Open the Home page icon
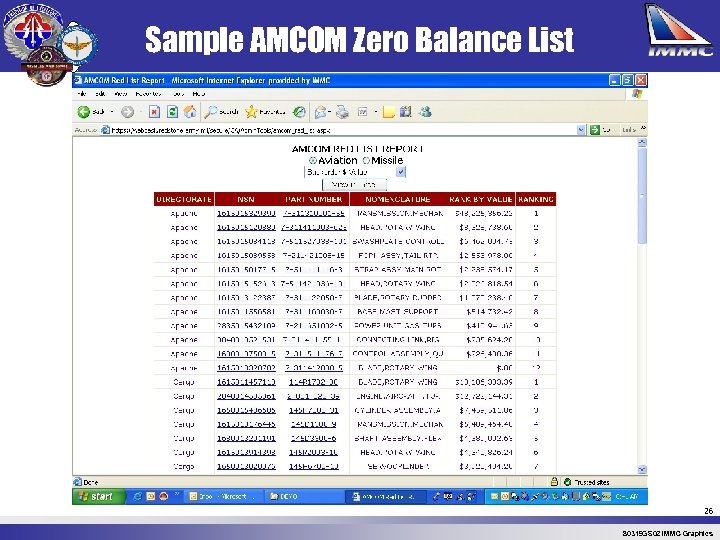The width and height of the screenshot is (720, 540). tap(190, 112)
